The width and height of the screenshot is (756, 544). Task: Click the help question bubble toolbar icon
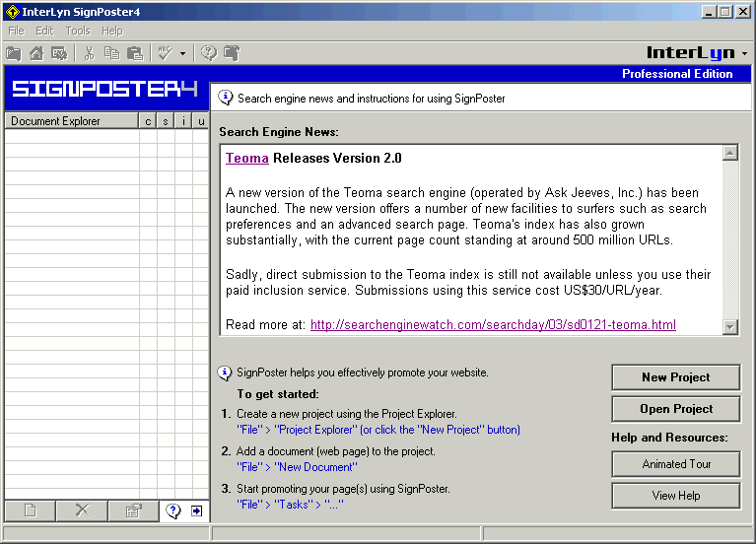209,53
